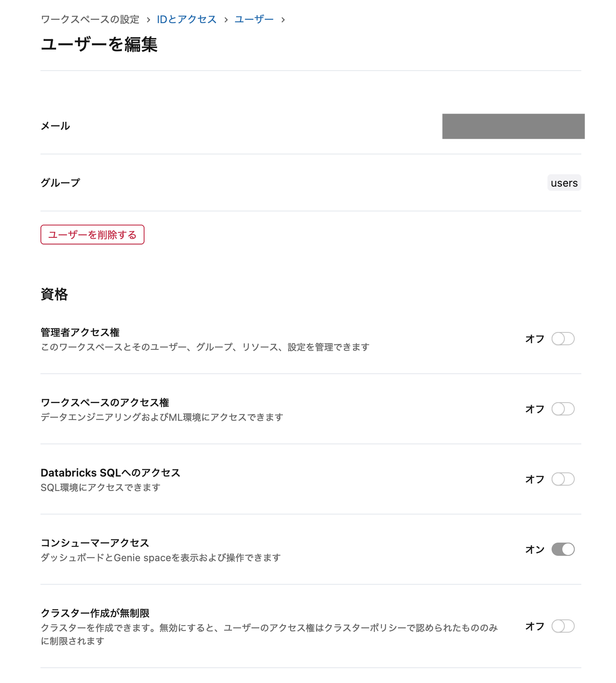This screenshot has width=616, height=683.
Task: Click the masked メール value field
Action: [x=513, y=126]
